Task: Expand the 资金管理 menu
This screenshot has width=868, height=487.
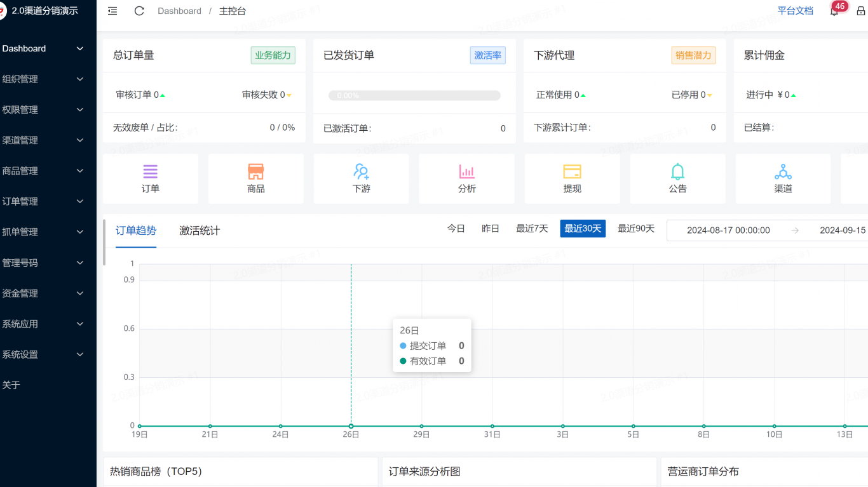Action: click(x=48, y=293)
